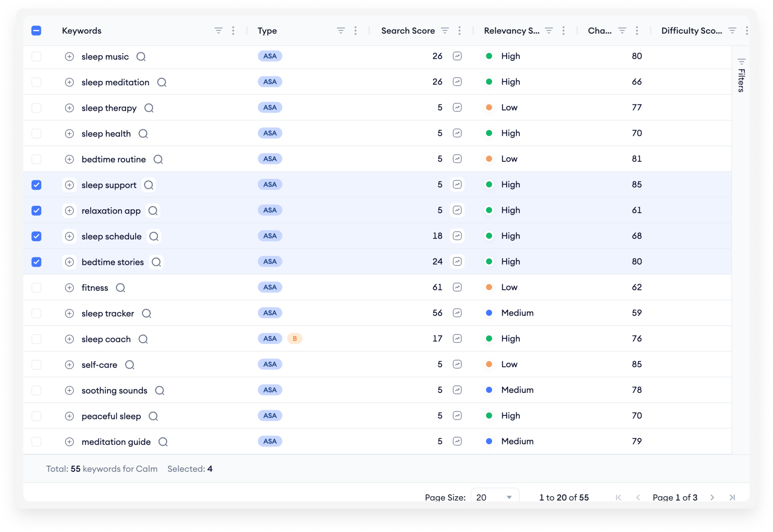Click ASA tag in sleep music row
The height and width of the screenshot is (532, 773).
coord(270,56)
